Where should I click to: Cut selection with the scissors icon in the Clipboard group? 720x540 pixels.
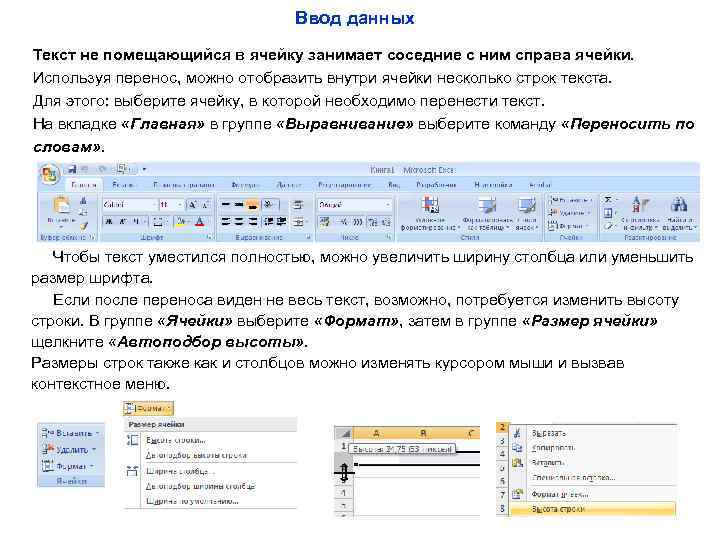pyautogui.click(x=84, y=201)
